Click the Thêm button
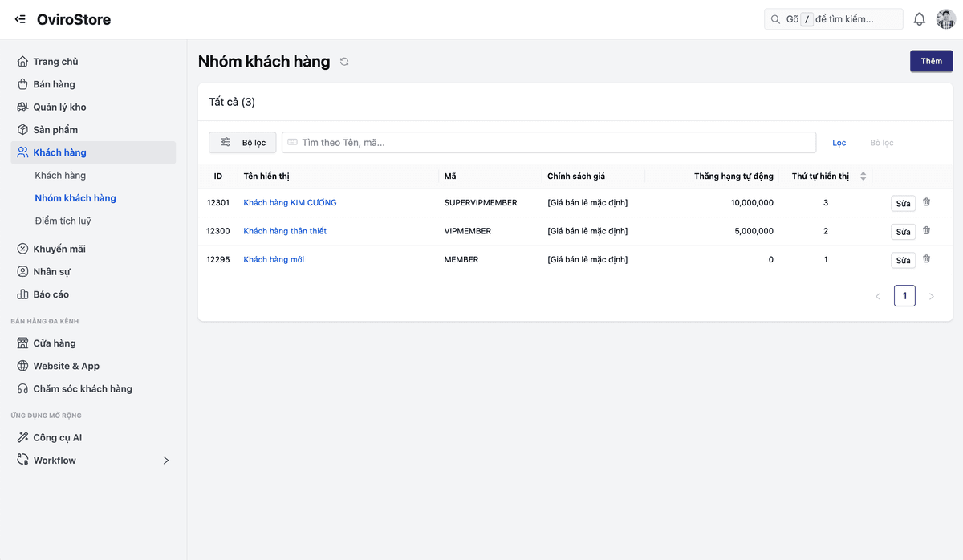 pyautogui.click(x=931, y=61)
